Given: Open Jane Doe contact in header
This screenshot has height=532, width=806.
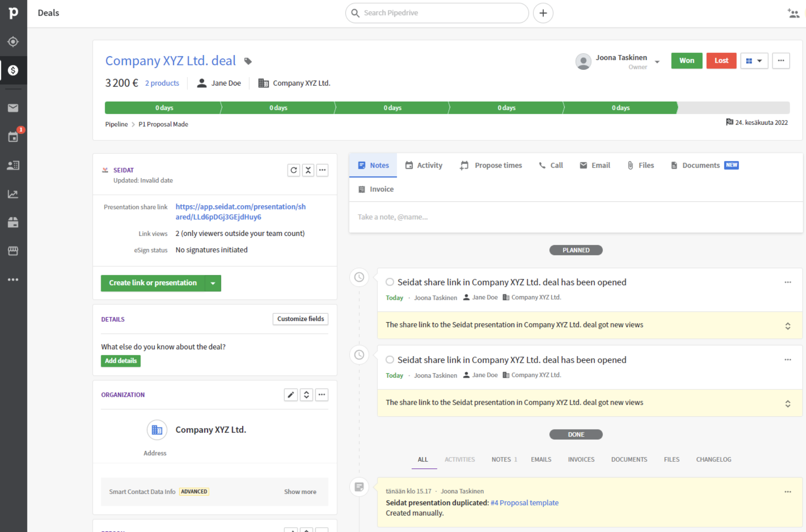Looking at the screenshot, I should point(219,83).
